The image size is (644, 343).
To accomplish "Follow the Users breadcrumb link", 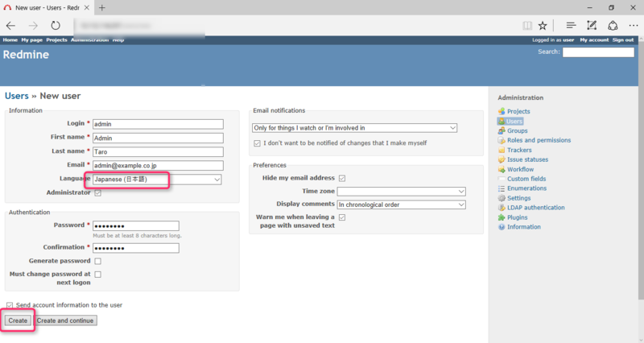I will [x=17, y=96].
